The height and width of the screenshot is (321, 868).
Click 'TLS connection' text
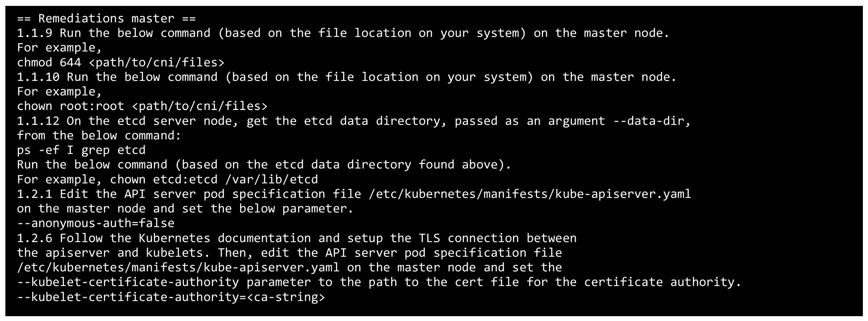(x=468, y=238)
